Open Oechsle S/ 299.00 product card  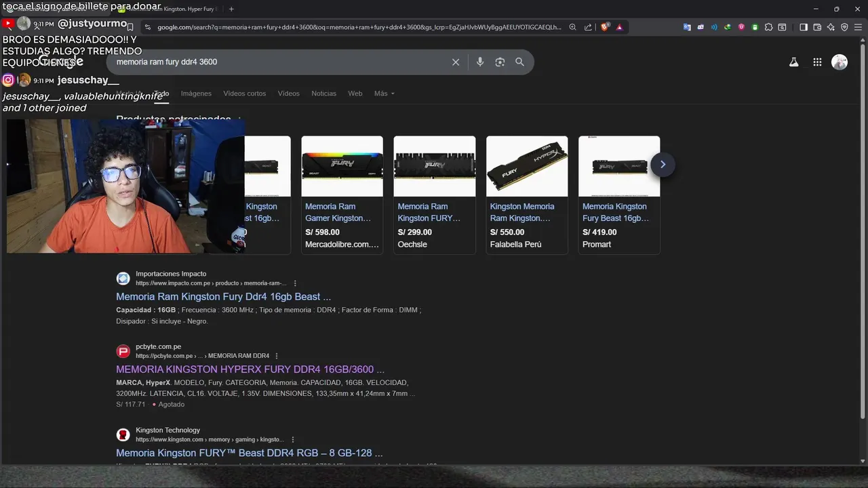[435, 195]
